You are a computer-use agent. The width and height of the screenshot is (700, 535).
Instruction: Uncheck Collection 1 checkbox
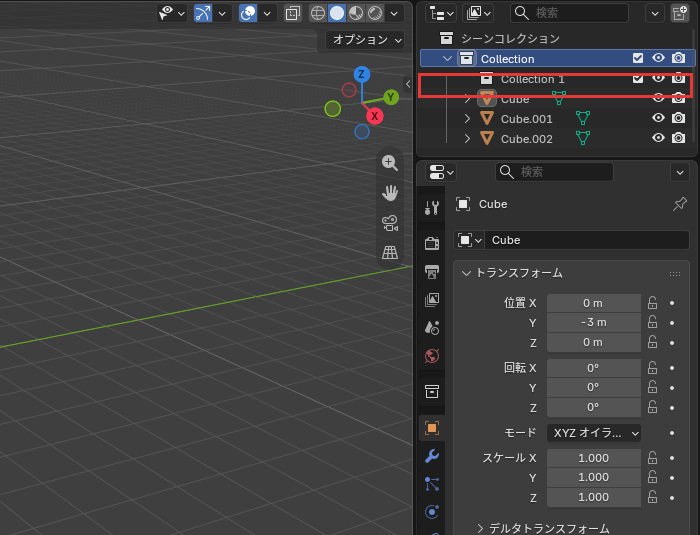[x=638, y=79]
